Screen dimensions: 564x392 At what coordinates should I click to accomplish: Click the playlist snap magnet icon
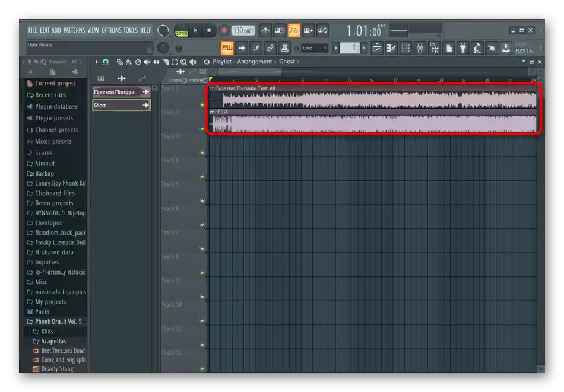pos(106,62)
